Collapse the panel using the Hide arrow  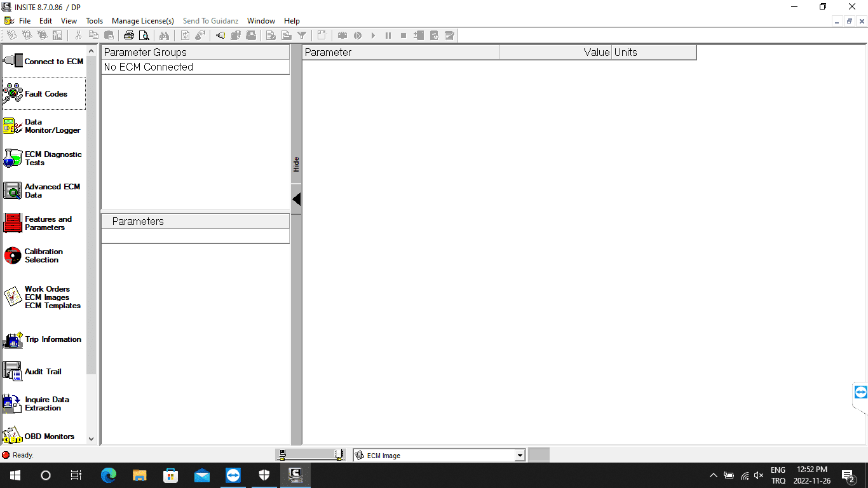296,200
